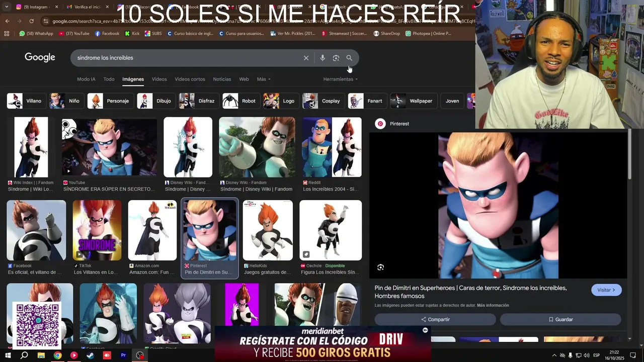Open the volume control in system tray

pyautogui.click(x=587, y=355)
